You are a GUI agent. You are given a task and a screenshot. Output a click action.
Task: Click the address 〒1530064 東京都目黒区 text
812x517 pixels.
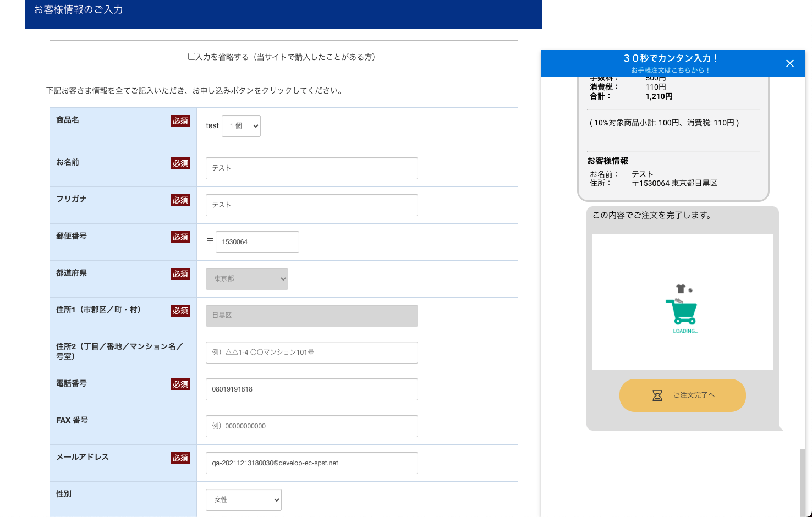pyautogui.click(x=674, y=183)
